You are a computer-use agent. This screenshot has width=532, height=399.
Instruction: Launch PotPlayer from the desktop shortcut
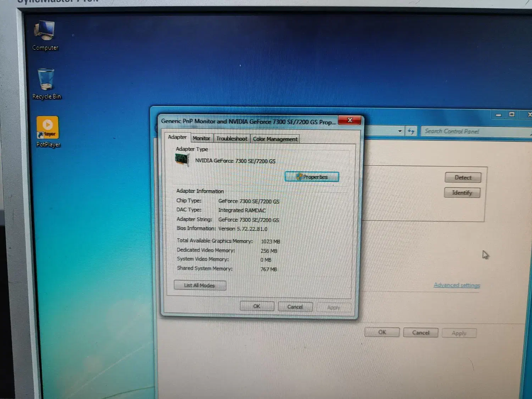[x=48, y=132]
